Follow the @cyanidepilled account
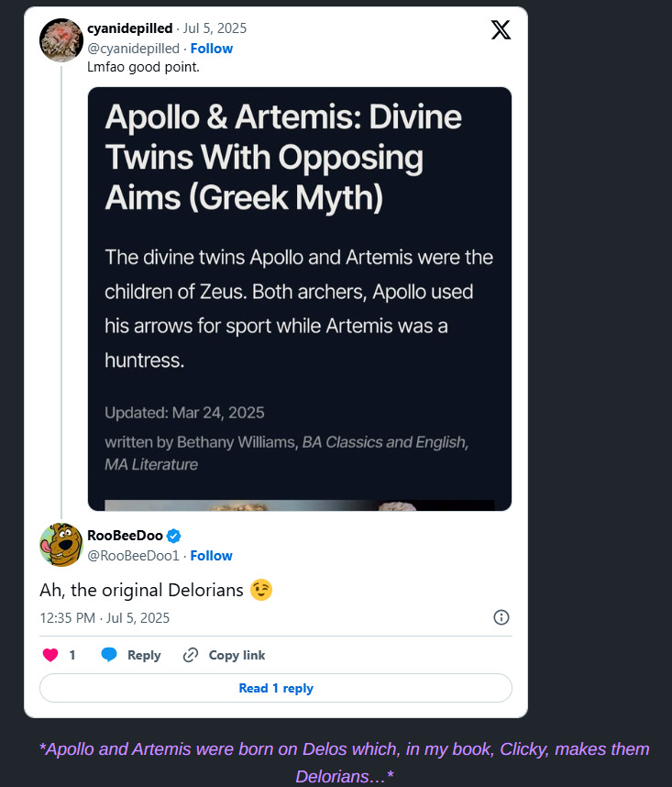672x787 pixels. 211,49
